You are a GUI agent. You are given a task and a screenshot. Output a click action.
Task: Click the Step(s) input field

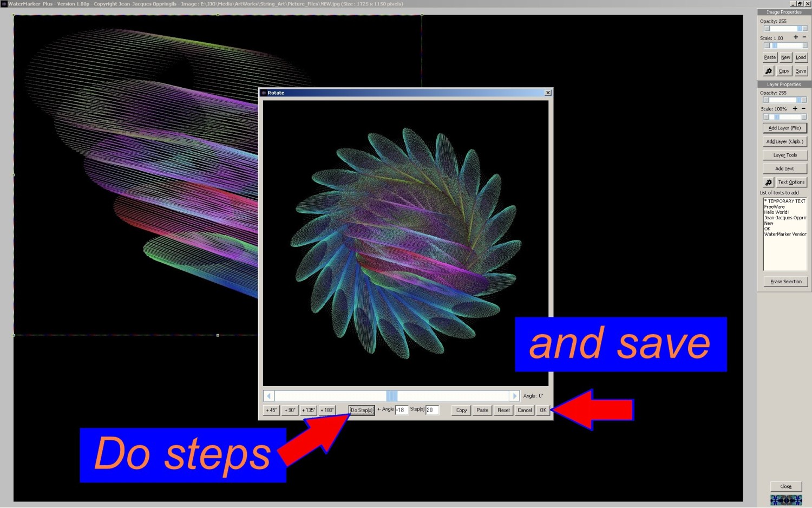(431, 411)
